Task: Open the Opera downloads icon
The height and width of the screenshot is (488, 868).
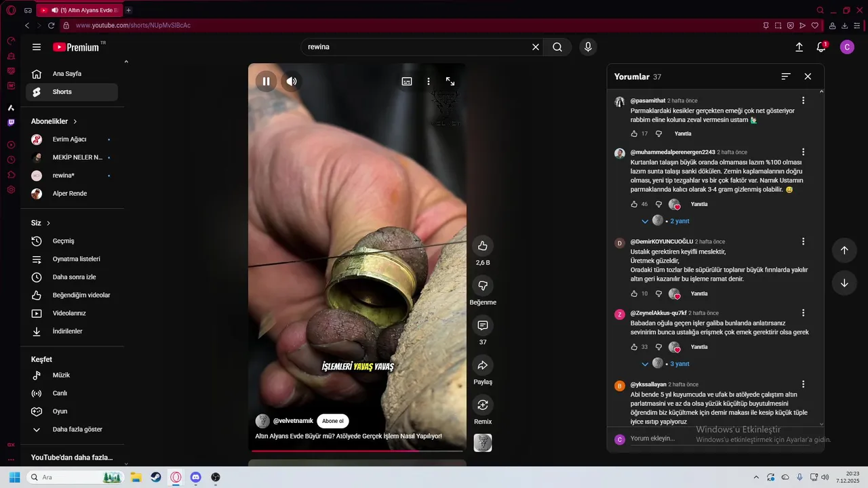Action: point(846,26)
